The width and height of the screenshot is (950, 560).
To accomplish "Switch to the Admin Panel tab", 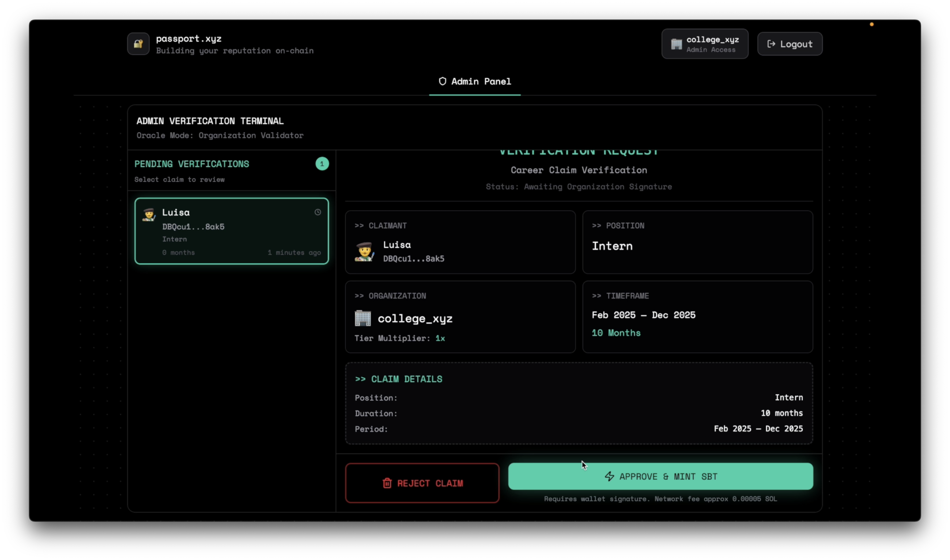I will click(x=475, y=82).
